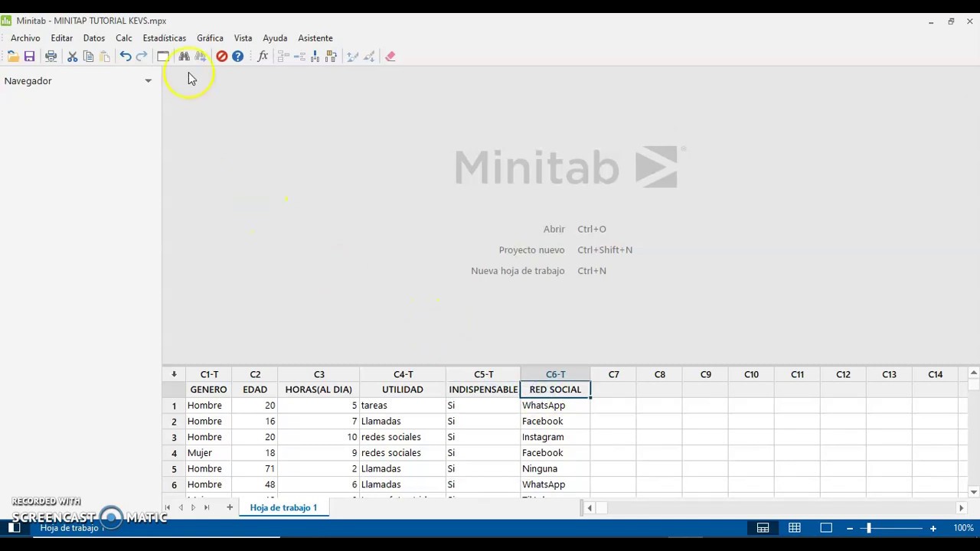980x551 pixels.
Task: Undo the last action
Action: 125,57
